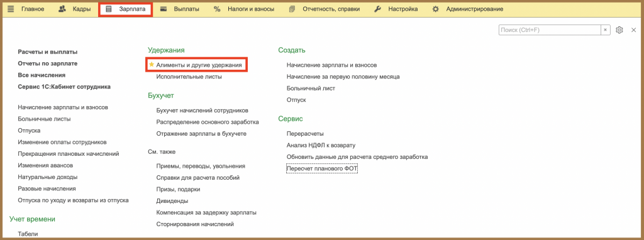Open Анализ НДФЛ к возврату

321,145
